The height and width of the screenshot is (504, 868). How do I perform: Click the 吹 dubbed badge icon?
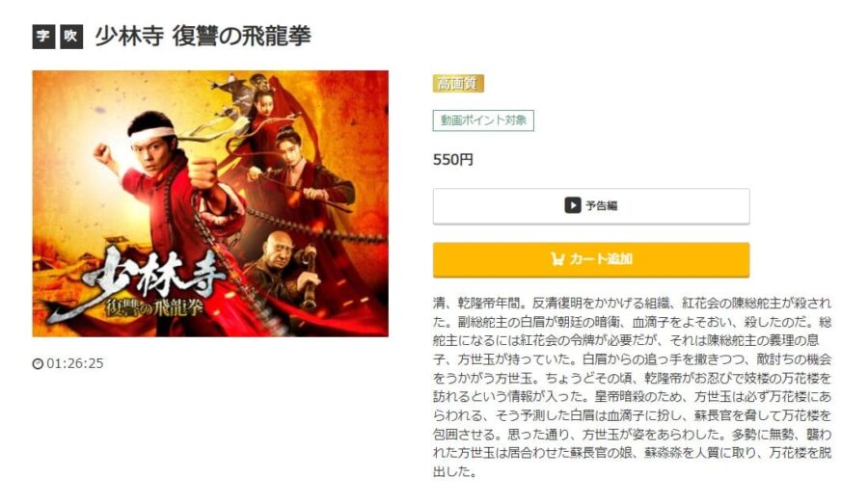(71, 37)
